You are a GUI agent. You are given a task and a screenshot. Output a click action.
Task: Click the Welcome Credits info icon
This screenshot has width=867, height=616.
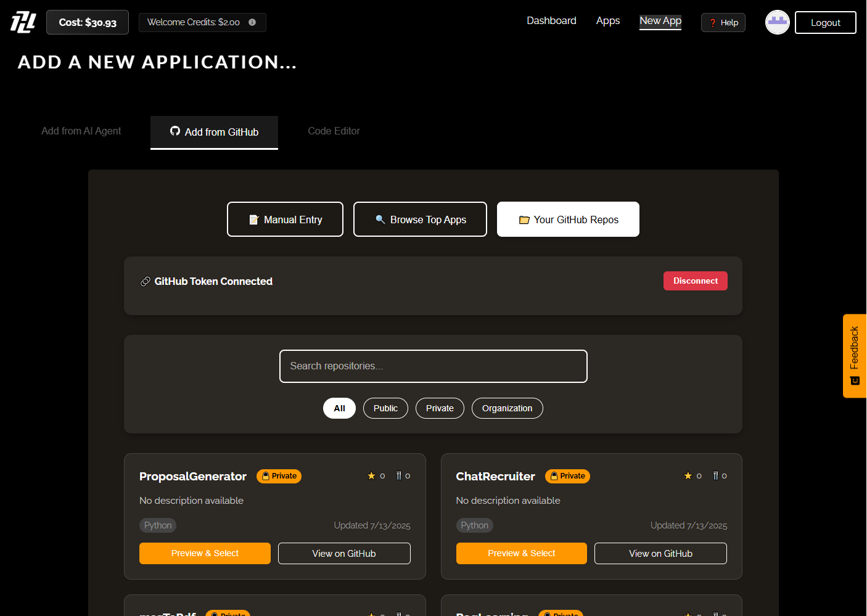252,22
